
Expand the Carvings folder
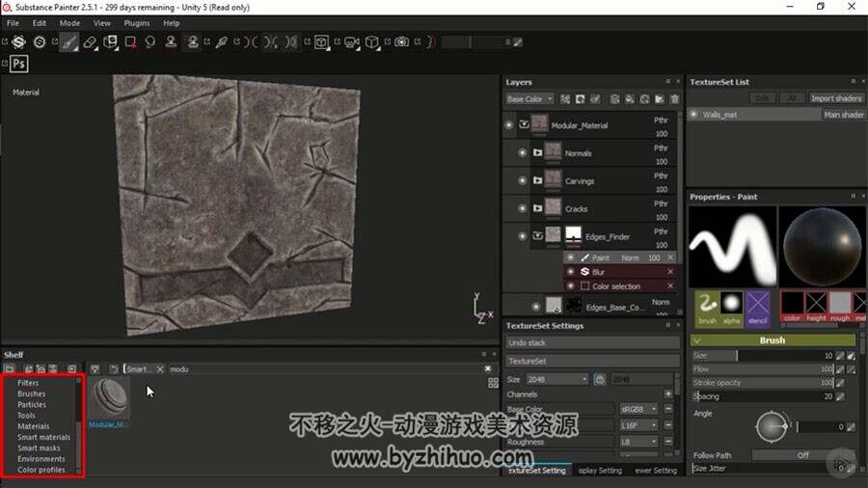click(x=537, y=180)
